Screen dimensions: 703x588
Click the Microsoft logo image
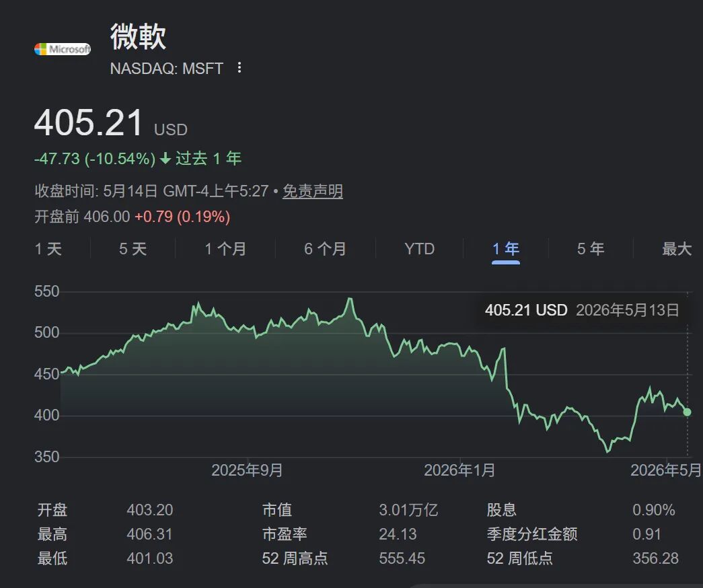click(x=63, y=49)
